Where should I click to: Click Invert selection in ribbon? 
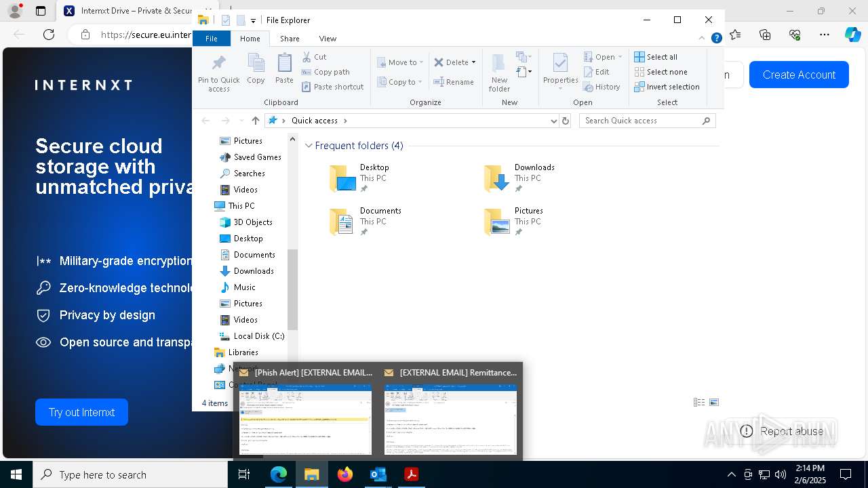(667, 87)
